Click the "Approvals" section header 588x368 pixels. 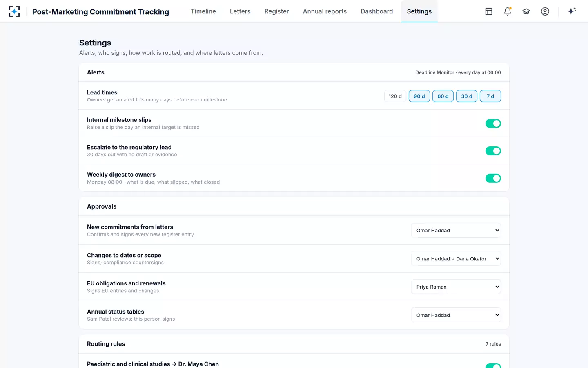point(102,206)
